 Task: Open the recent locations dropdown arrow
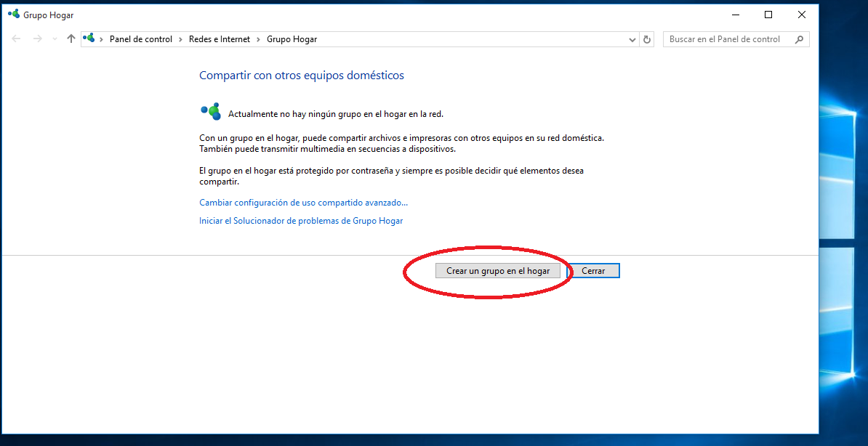pos(55,39)
